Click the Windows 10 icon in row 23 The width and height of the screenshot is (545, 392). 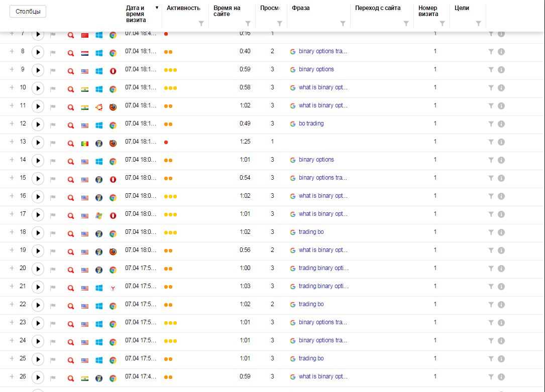click(x=99, y=324)
